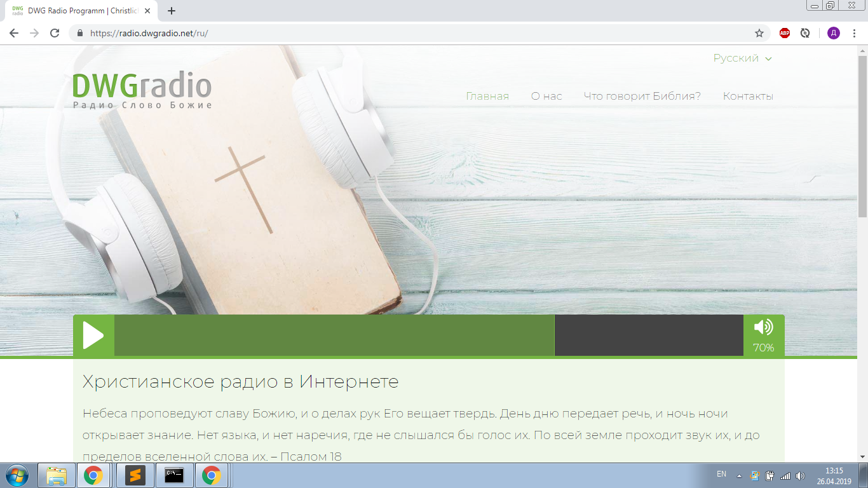Viewport: 868px width, 488px height.
Task: Click the address bar URL field
Action: point(419,33)
